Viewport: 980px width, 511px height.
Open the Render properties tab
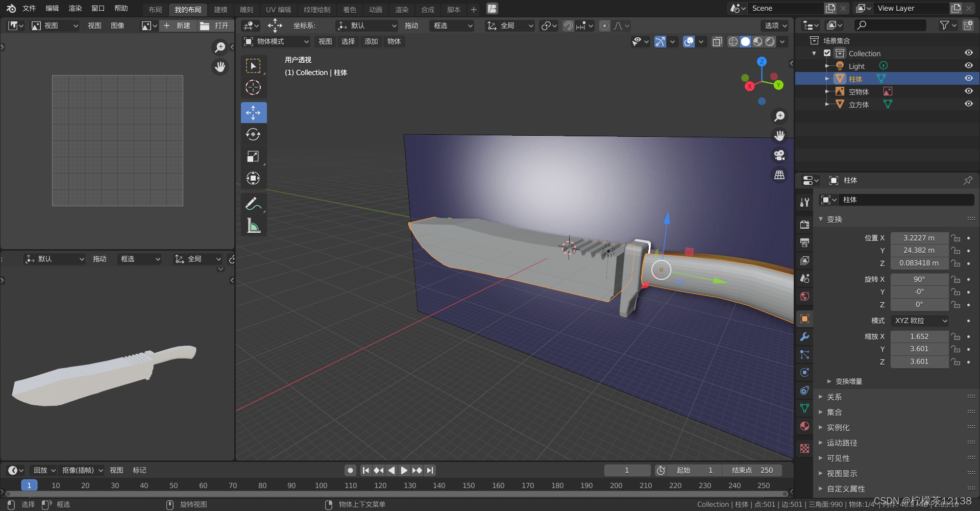tap(804, 225)
